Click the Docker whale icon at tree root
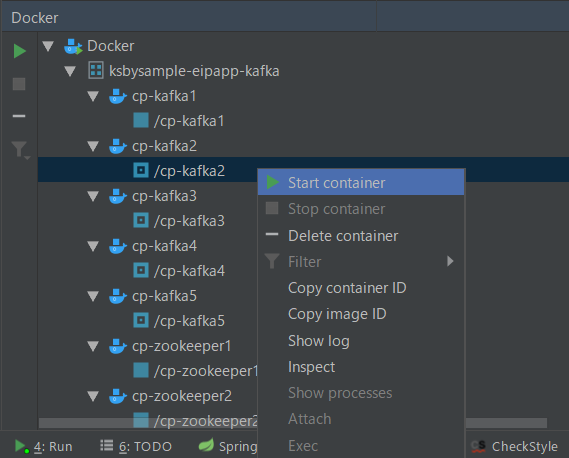The height and width of the screenshot is (458, 569). [73, 46]
